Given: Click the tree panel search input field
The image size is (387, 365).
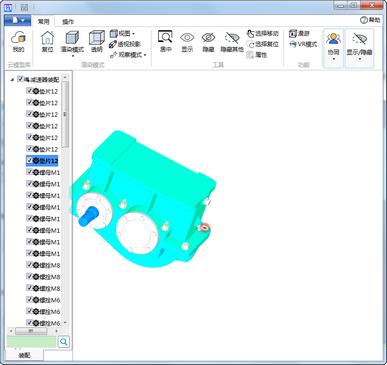Looking at the screenshot, I should [32, 342].
